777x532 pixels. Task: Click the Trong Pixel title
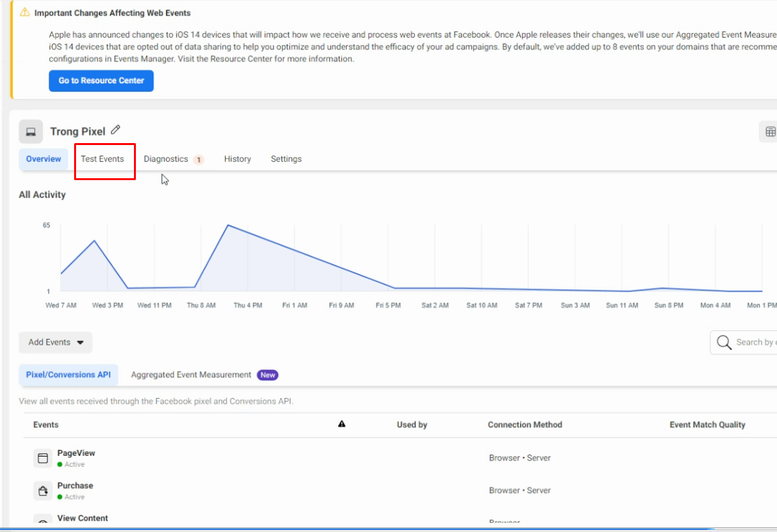click(x=78, y=131)
